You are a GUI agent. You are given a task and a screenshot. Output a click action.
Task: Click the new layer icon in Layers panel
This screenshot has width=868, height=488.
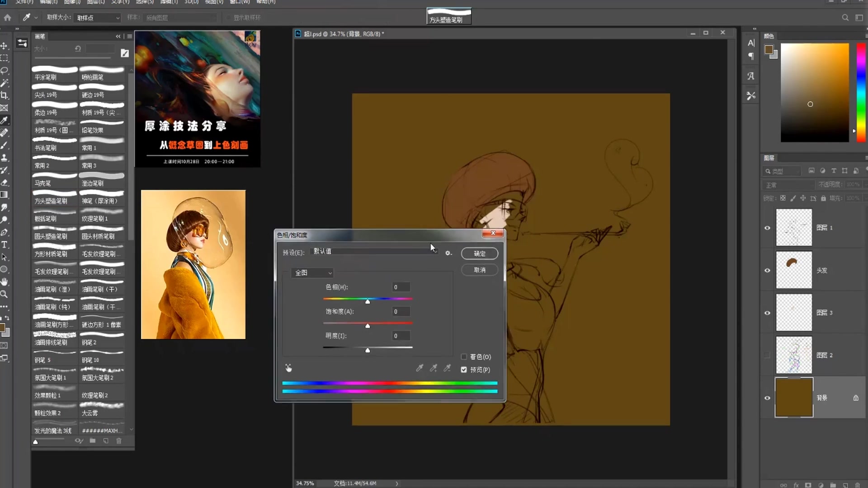pyautogui.click(x=845, y=485)
